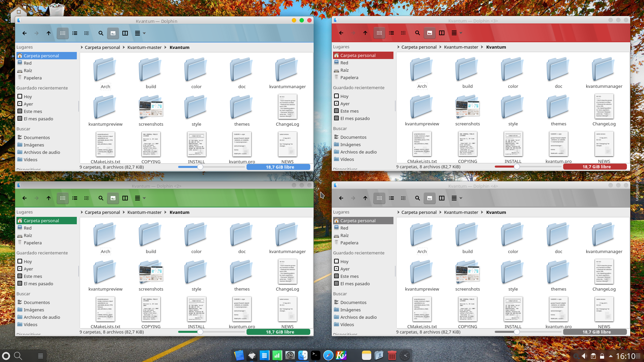Open search in green Dolphin <2> window
The width and height of the screenshot is (644, 362).
point(101,198)
